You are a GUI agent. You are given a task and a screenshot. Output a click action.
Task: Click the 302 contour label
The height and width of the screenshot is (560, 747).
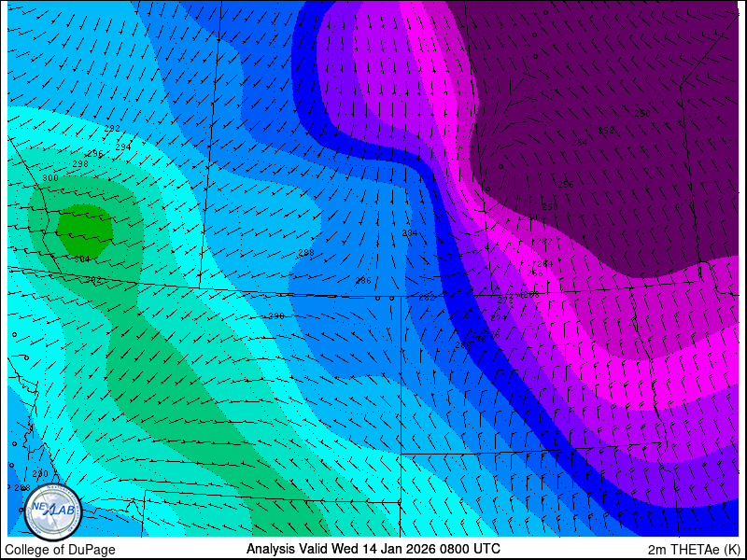[x=93, y=280]
